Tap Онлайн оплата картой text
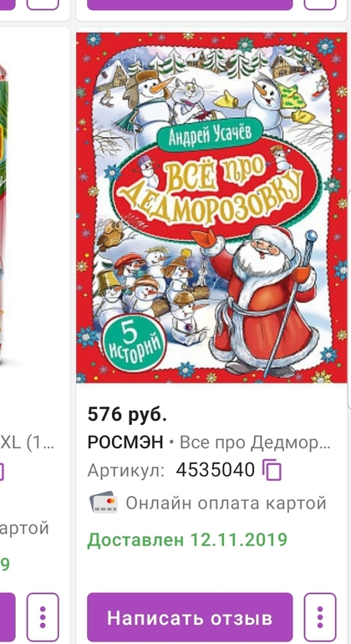Viewport: 351px width, 644px height. [x=226, y=503]
